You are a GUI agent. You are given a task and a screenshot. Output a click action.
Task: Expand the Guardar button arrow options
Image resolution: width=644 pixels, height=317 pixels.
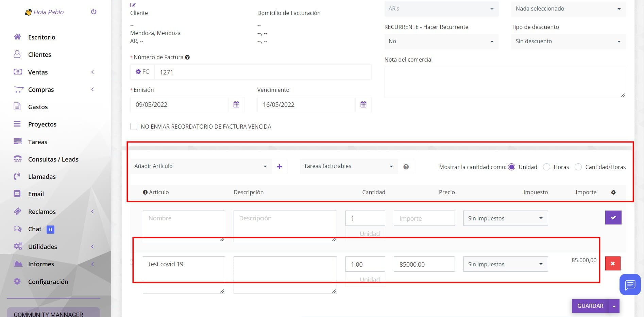click(x=614, y=306)
